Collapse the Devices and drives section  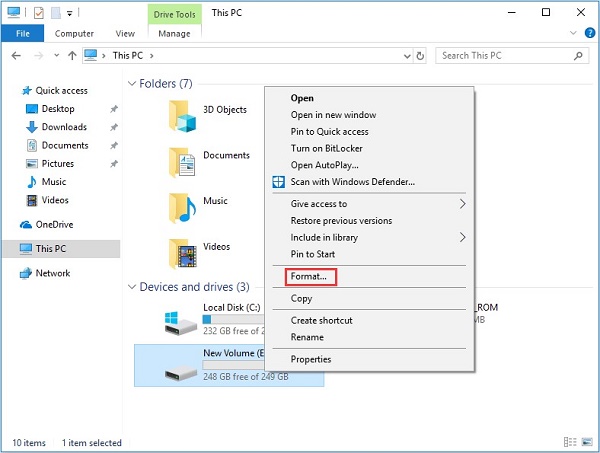tap(133, 287)
